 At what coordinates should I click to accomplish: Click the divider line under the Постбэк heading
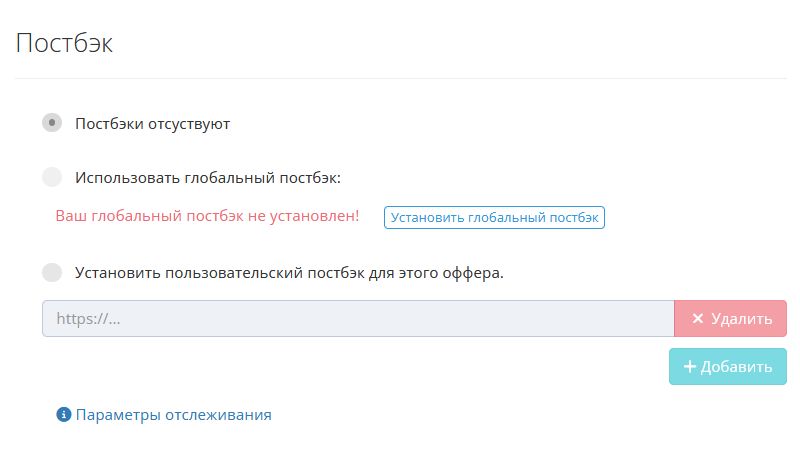(400, 78)
